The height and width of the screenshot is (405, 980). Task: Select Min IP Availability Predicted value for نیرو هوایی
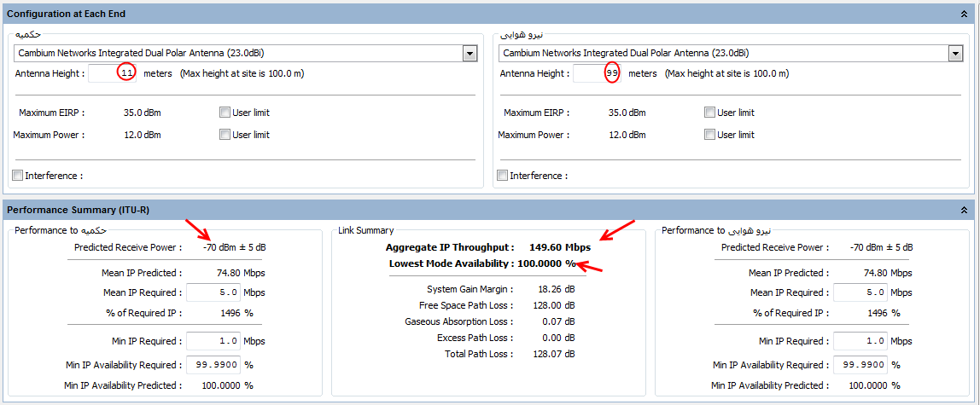[875, 385]
